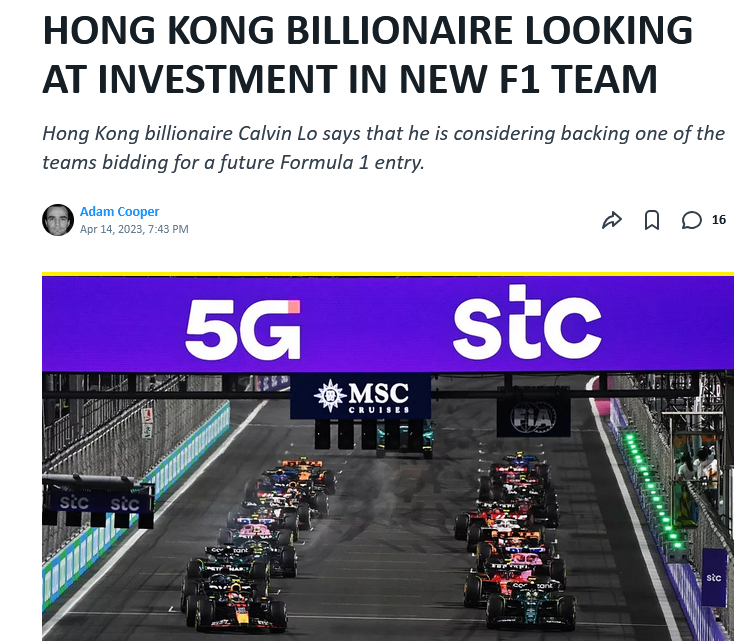Click the stc light gantry at left

pyautogui.click(x=98, y=500)
